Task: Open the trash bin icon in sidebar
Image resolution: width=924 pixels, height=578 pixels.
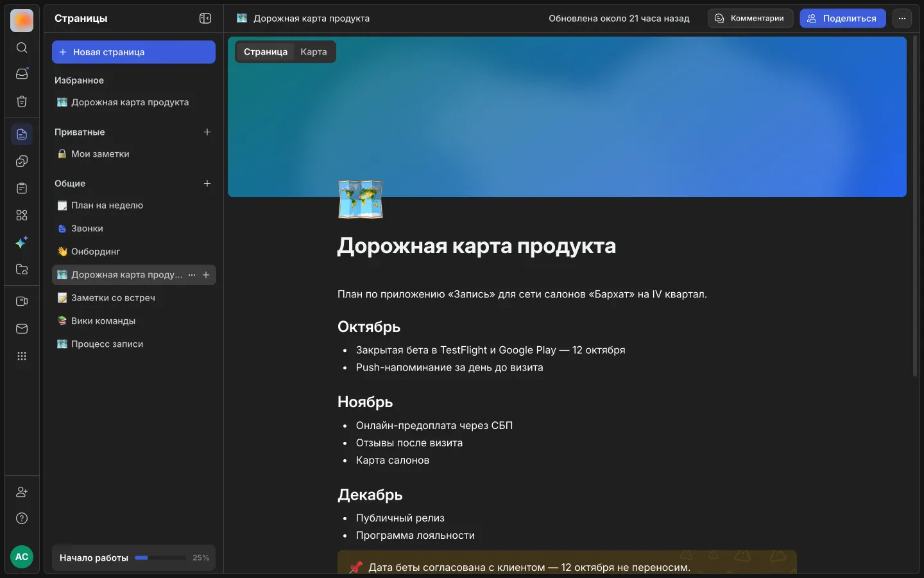Action: (22, 101)
